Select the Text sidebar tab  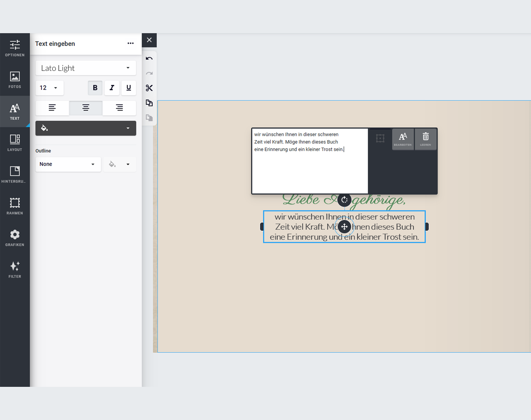click(x=15, y=112)
